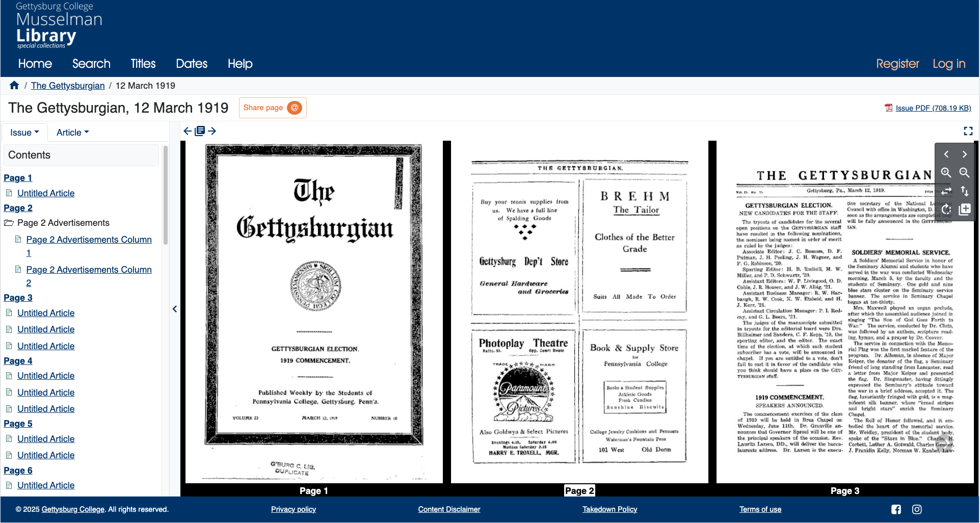This screenshot has width=980, height=523.
Task: Open the Issue dropdown
Action: (x=24, y=132)
